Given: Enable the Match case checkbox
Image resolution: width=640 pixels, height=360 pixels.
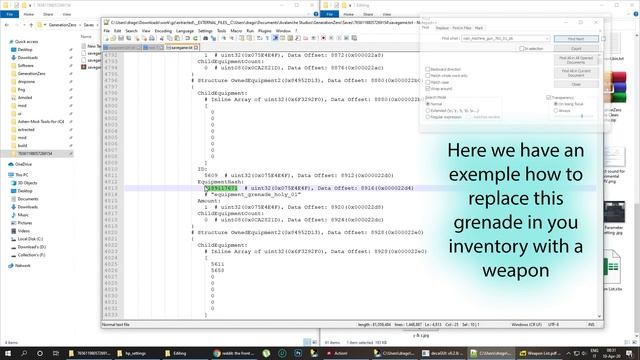Looking at the screenshot, I should click(x=428, y=82).
